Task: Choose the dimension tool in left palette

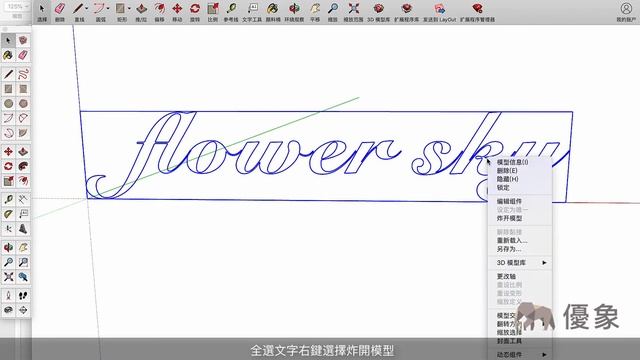Action: (x=23, y=199)
